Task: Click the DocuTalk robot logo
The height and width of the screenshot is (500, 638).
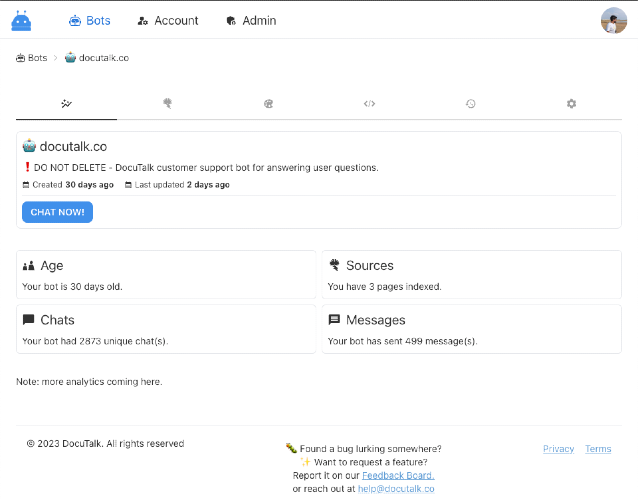Action: [x=21, y=20]
